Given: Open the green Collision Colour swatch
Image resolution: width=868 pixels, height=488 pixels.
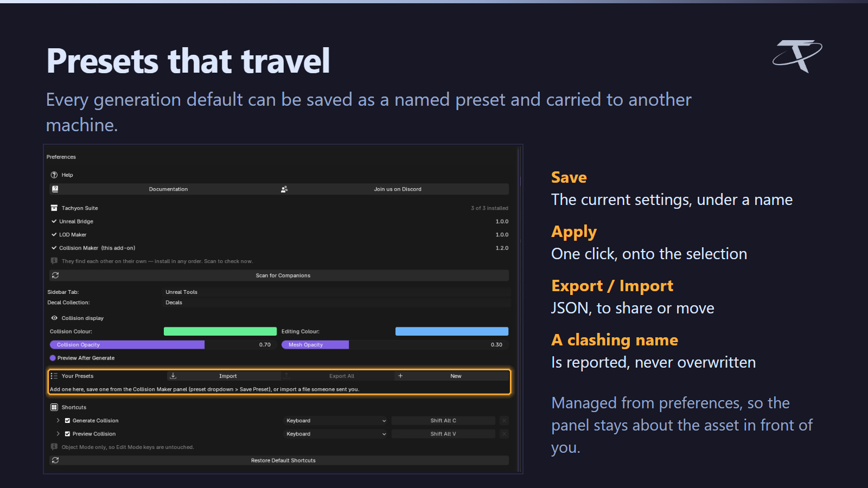Looking at the screenshot, I should pos(220,331).
